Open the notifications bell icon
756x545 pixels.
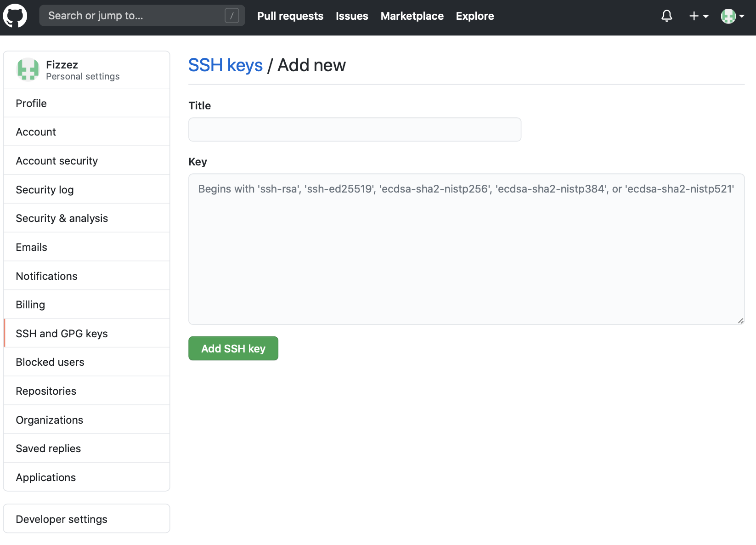[x=666, y=16]
